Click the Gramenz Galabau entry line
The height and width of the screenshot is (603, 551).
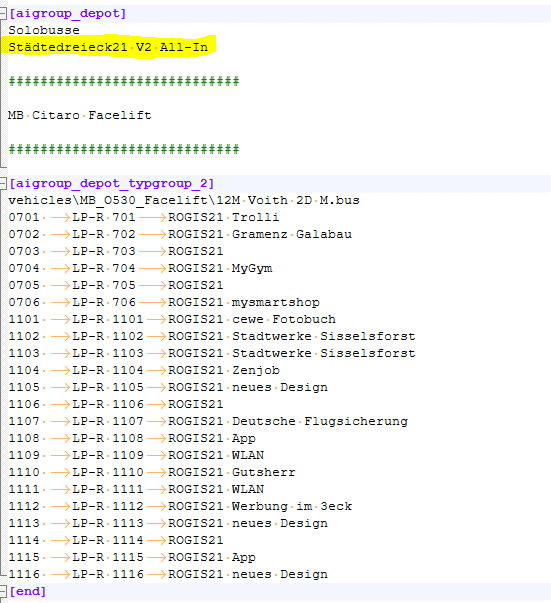pos(180,234)
